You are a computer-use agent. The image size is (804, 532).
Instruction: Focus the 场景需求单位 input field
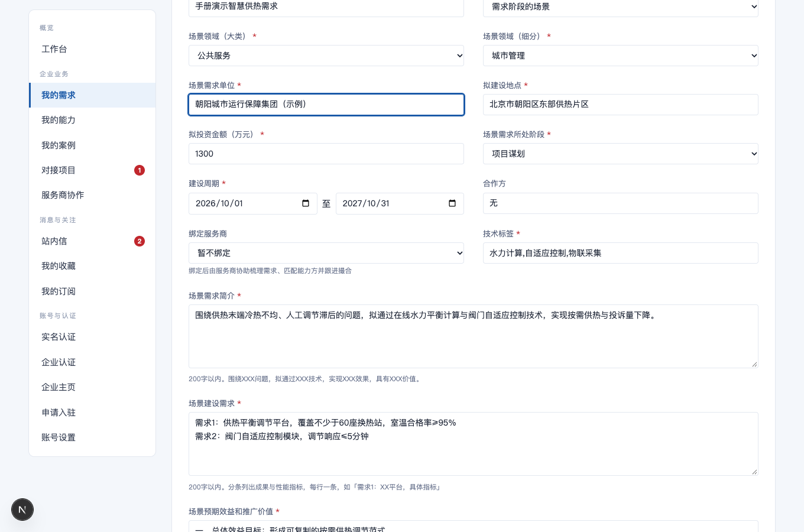tap(326, 105)
